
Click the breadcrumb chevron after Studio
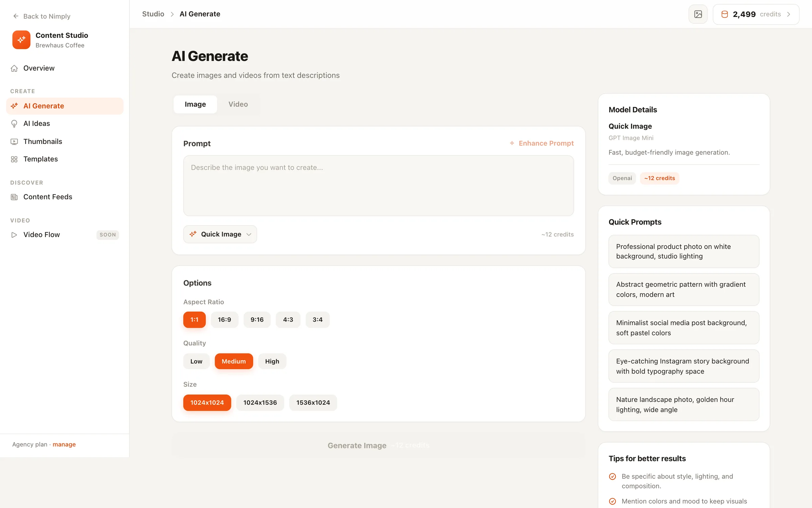coord(172,14)
